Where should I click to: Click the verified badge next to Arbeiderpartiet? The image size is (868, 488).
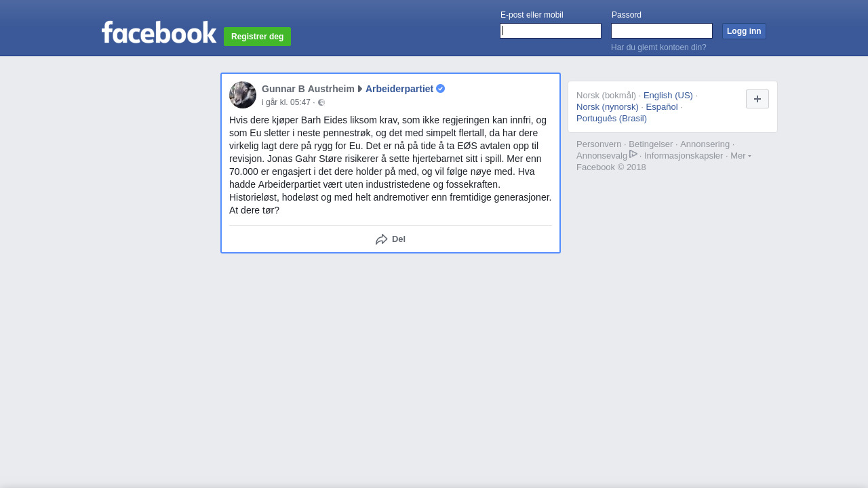(x=440, y=89)
